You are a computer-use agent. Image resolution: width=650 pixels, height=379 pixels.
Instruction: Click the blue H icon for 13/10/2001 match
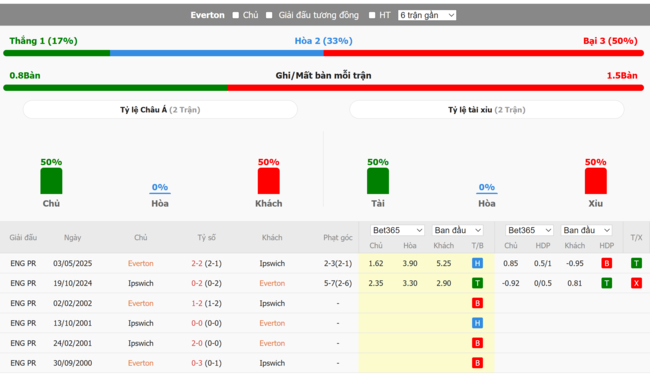click(477, 323)
